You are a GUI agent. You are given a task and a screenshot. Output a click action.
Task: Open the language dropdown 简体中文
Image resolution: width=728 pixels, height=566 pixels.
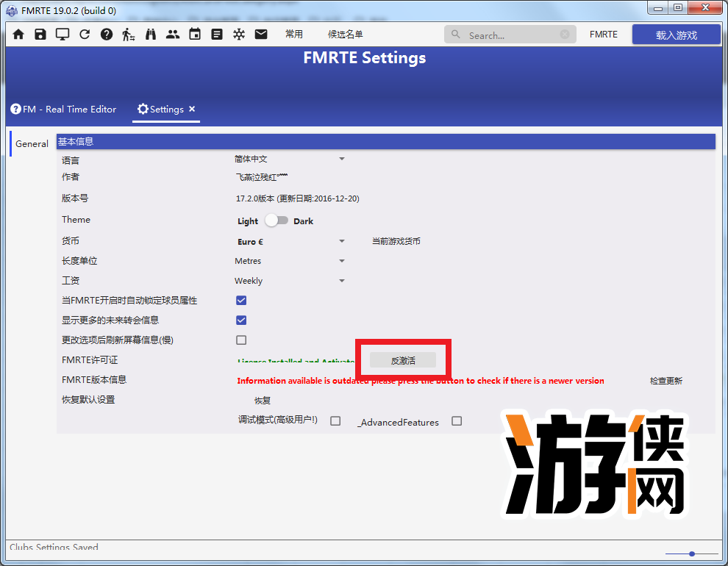[x=290, y=159]
